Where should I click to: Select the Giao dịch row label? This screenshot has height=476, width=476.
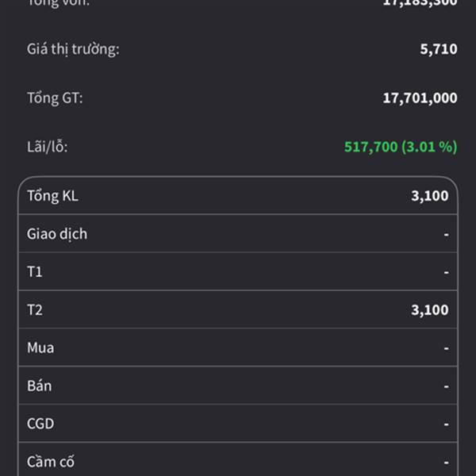pos(57,234)
